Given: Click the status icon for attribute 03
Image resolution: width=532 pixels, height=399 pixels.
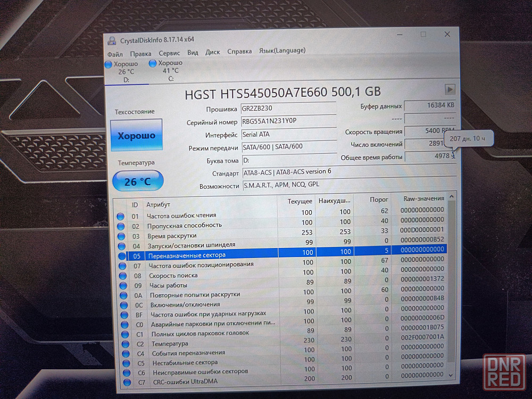Looking at the screenshot, I should pyautogui.click(x=121, y=236).
